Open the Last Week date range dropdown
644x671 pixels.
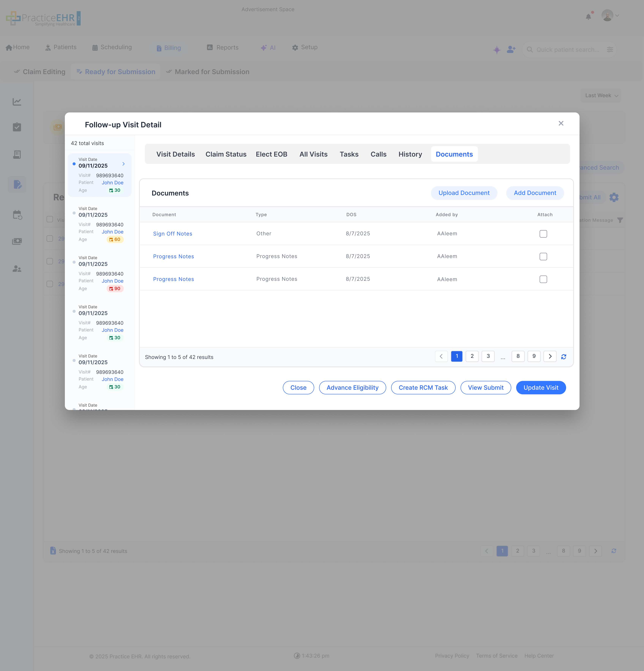[x=601, y=96]
